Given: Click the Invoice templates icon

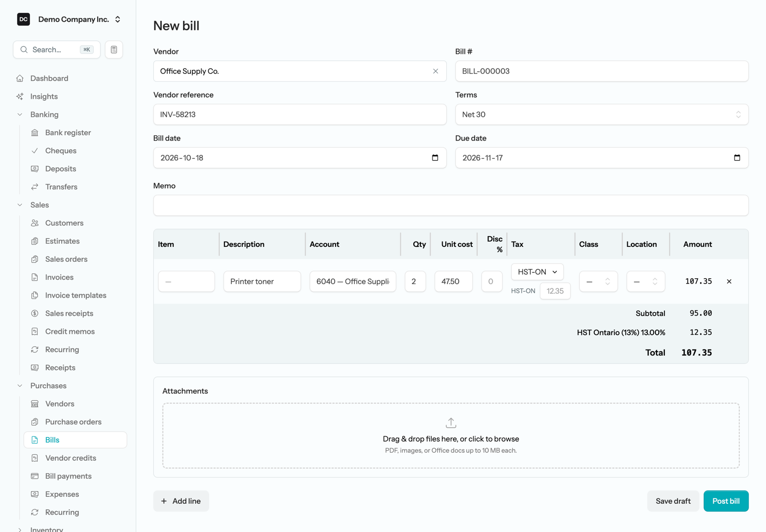Looking at the screenshot, I should (35, 295).
